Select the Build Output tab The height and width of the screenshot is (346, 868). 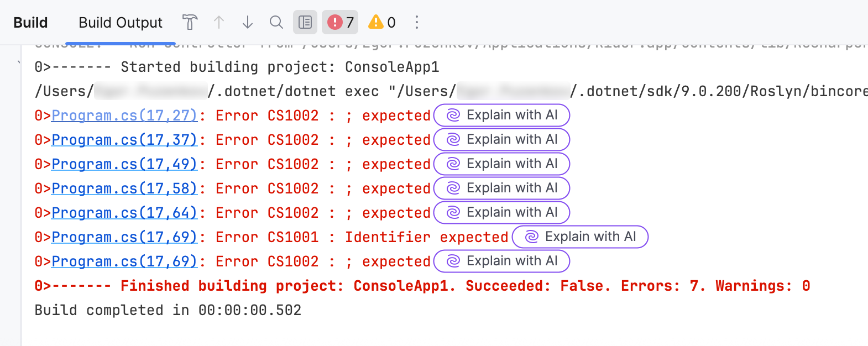pyautogui.click(x=121, y=23)
